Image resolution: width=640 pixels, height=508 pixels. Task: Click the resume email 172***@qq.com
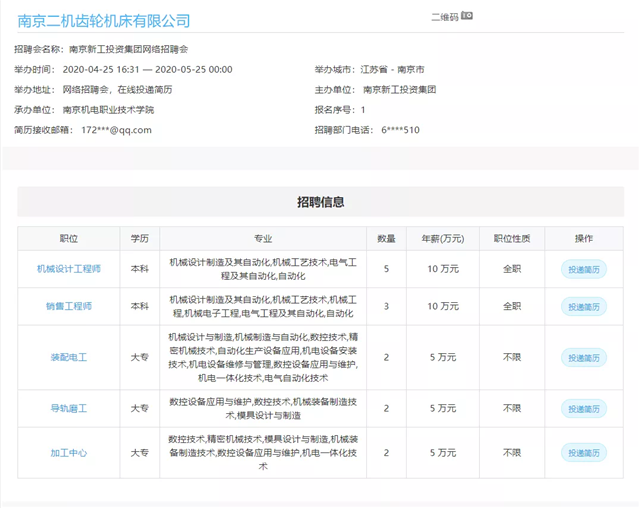pos(116,130)
